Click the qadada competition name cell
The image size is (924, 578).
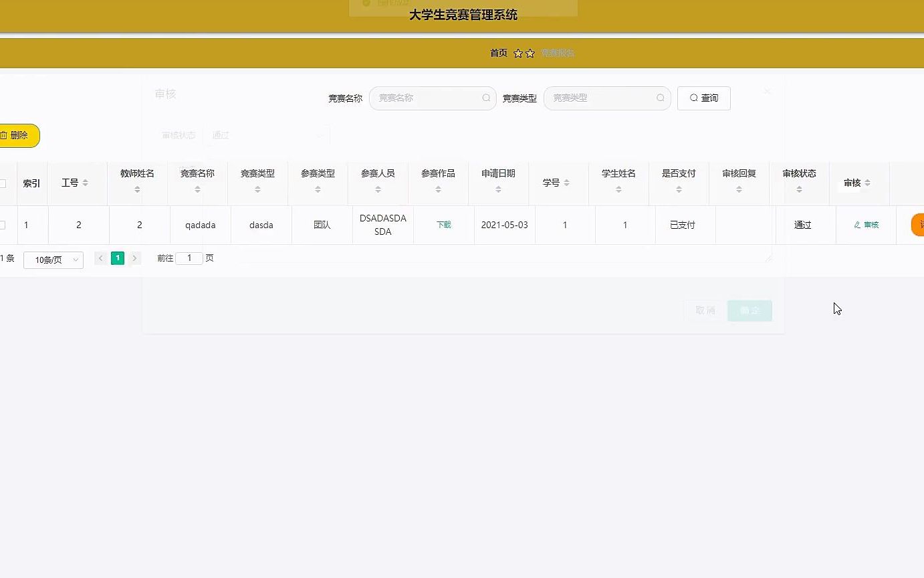tap(201, 225)
